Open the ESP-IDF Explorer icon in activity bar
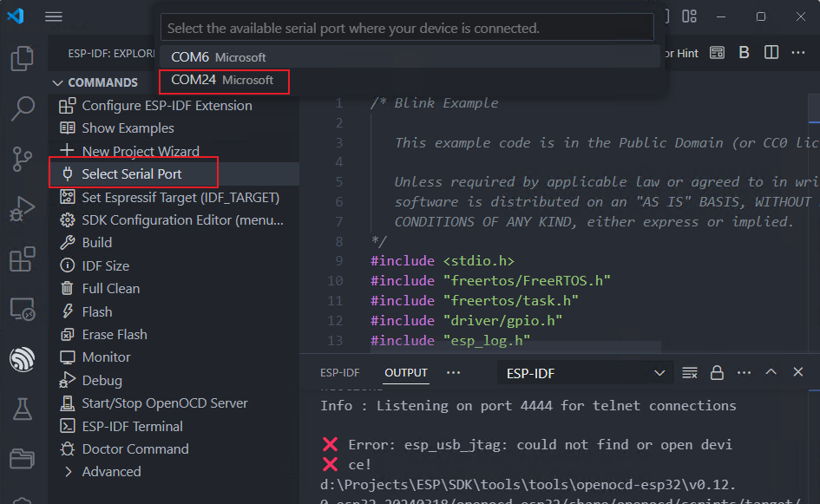The image size is (820, 504). coord(22,359)
